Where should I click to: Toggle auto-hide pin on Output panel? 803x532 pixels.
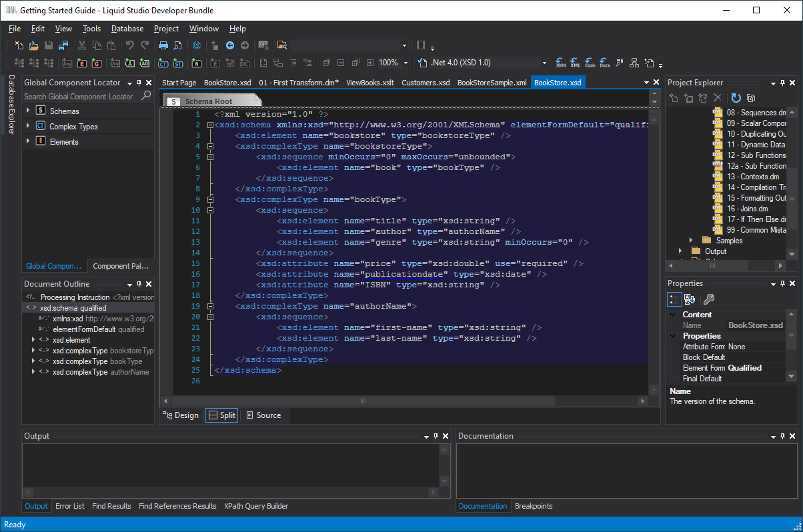point(436,436)
